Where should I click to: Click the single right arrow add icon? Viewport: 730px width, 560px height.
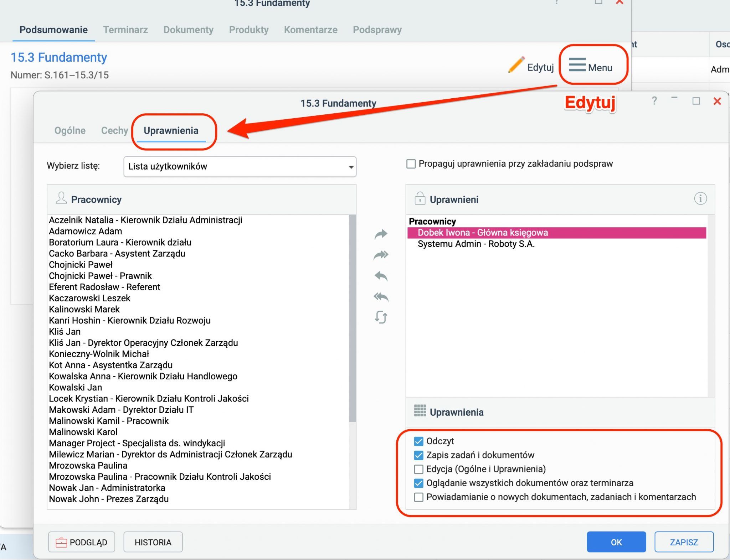pyautogui.click(x=381, y=234)
